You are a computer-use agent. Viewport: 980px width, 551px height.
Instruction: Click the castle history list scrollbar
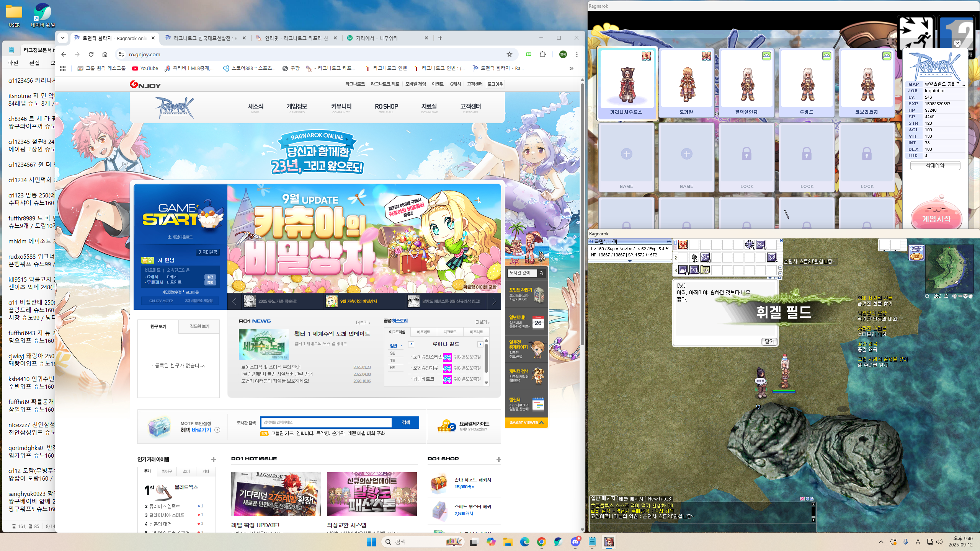486,358
